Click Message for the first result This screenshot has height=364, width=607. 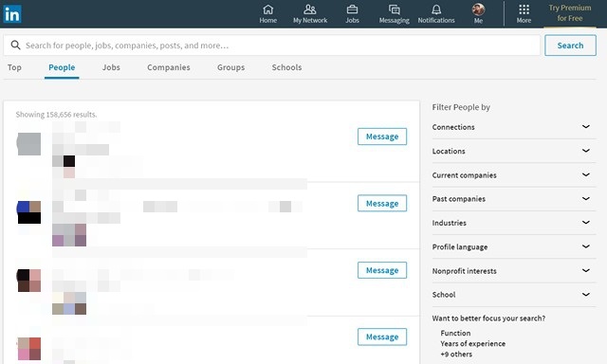(382, 136)
